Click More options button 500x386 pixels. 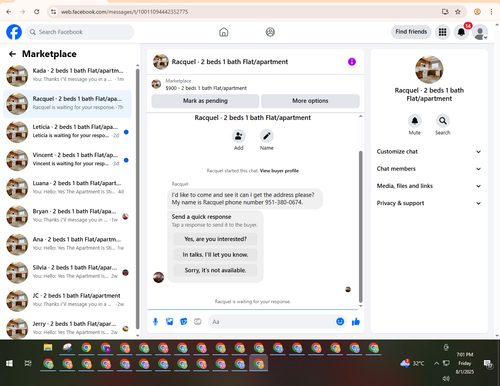310,101
